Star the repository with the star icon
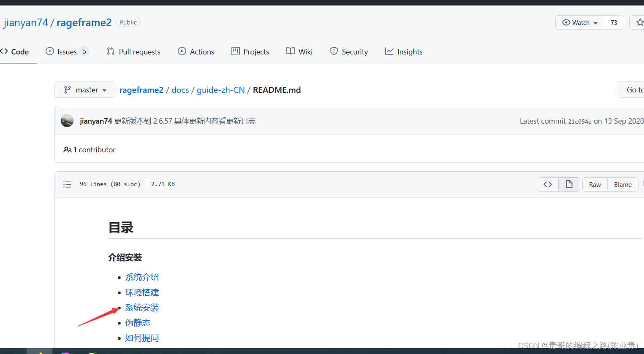 [639, 22]
